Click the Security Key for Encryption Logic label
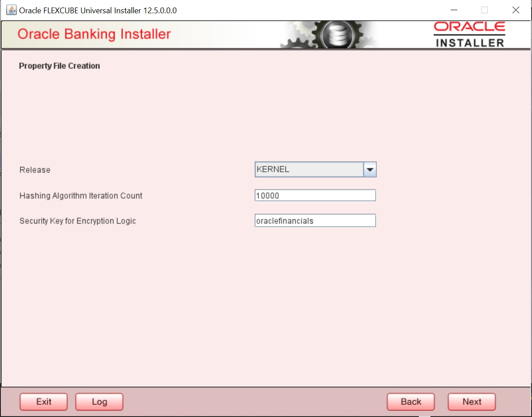 tap(77, 221)
